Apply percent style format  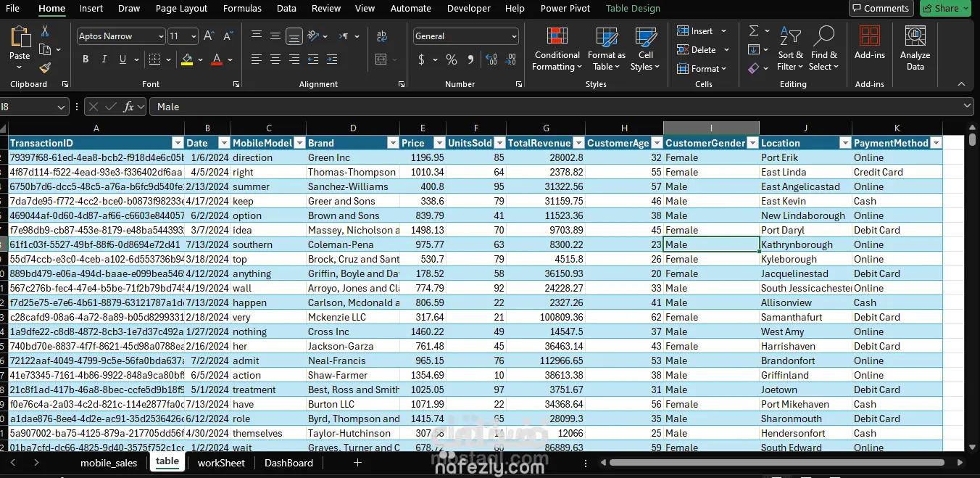[451, 59]
